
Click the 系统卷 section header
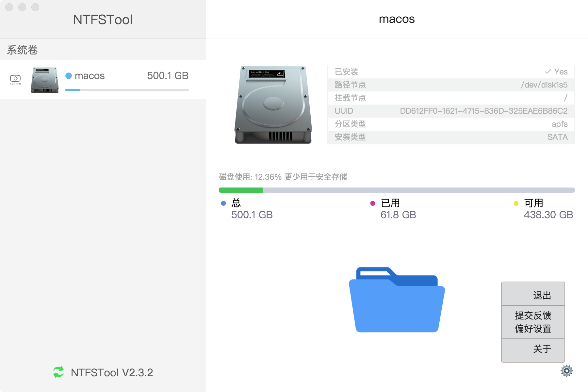[22, 50]
